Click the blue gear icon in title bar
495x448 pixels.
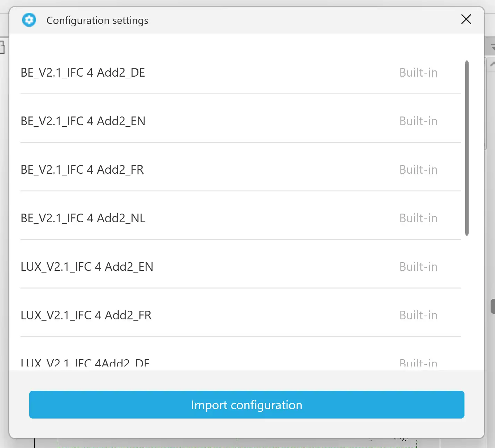pyautogui.click(x=29, y=20)
